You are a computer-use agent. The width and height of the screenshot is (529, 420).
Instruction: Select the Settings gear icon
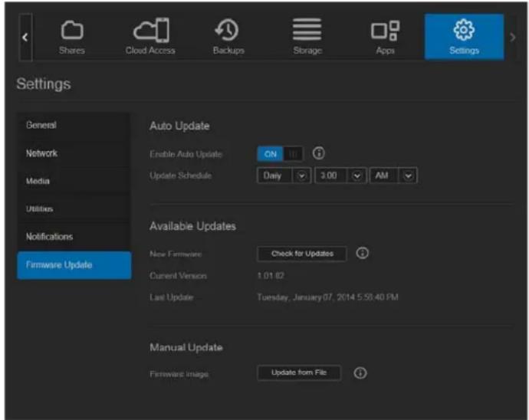[464, 30]
